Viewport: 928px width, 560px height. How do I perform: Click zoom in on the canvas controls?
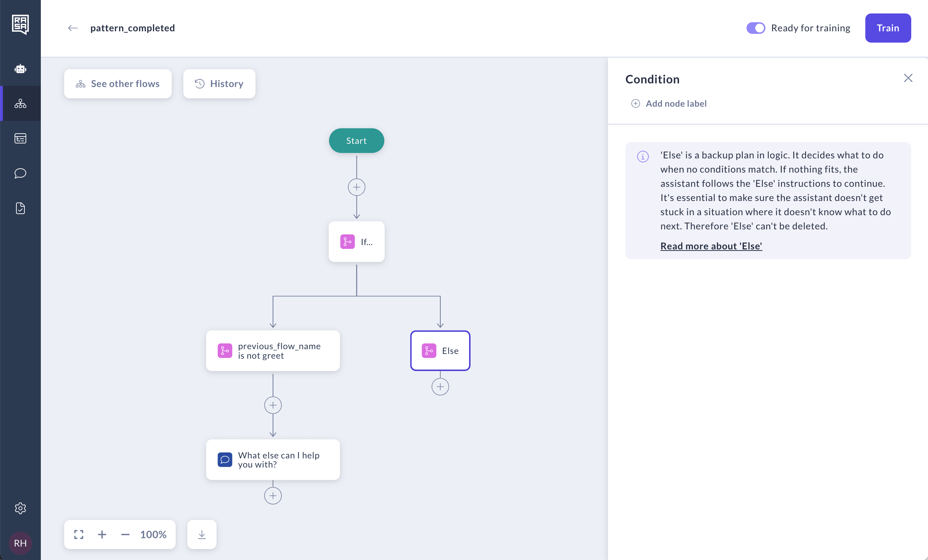102,535
